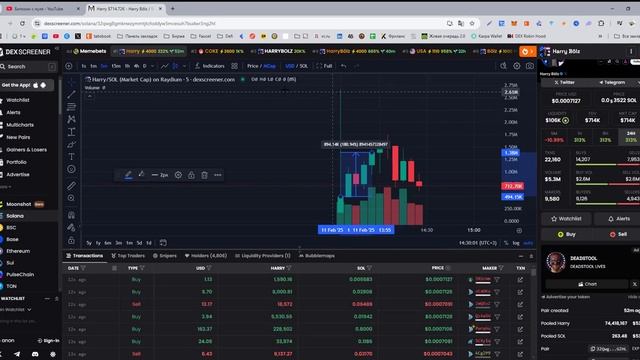The height and width of the screenshot is (360, 640).
Task: Filter transactions by SOL column
Action: tap(369, 268)
